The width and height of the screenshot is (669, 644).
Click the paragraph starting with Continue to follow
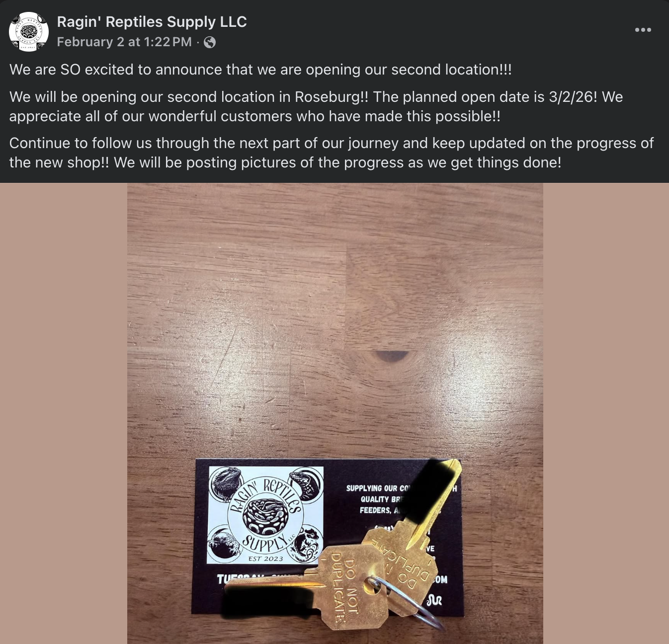(332, 153)
